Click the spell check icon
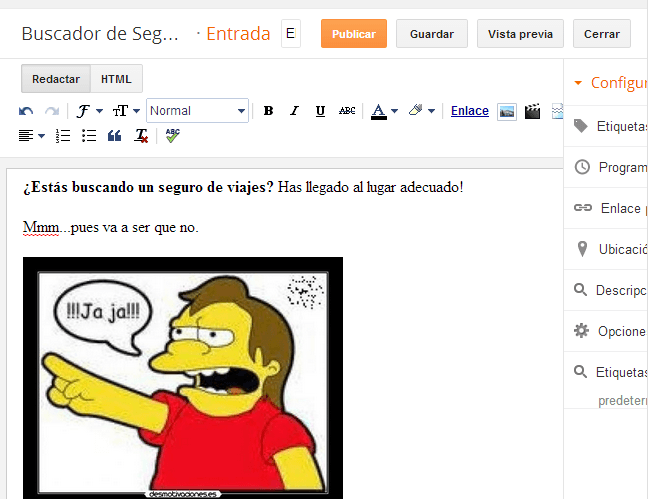Screen dimensions: 648x499 [173, 135]
